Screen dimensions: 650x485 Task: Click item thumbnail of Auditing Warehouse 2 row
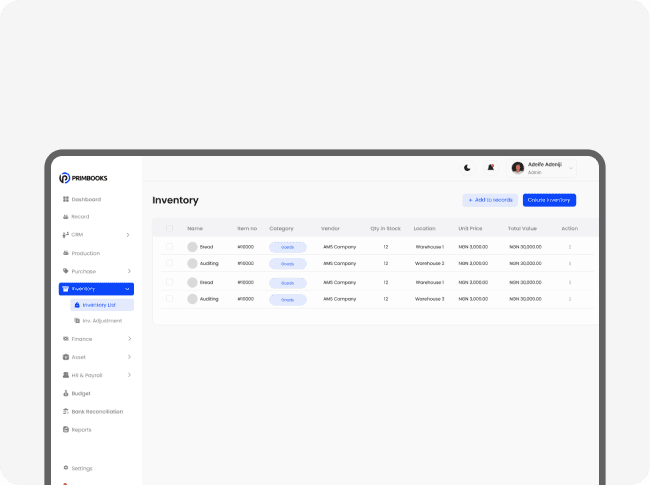click(x=192, y=264)
